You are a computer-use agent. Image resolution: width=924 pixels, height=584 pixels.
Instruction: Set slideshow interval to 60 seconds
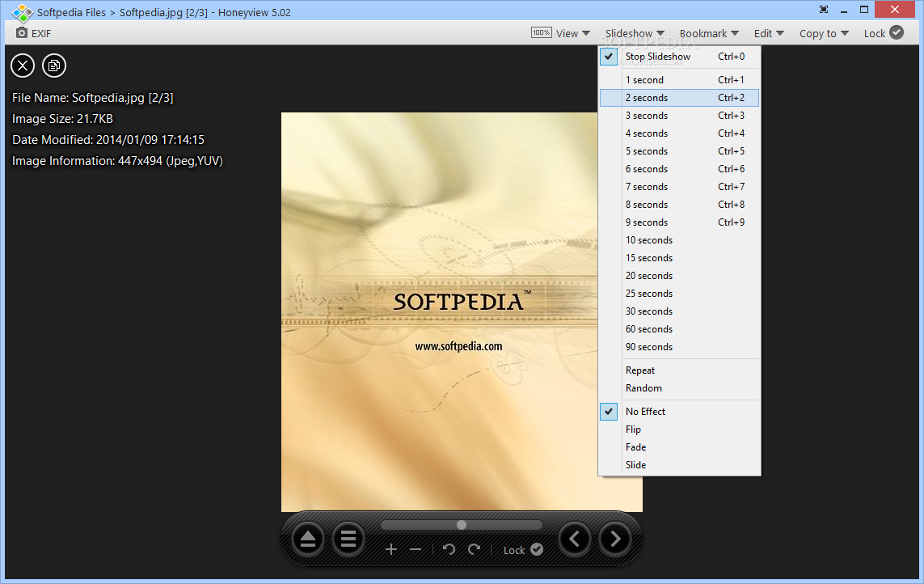point(679,329)
